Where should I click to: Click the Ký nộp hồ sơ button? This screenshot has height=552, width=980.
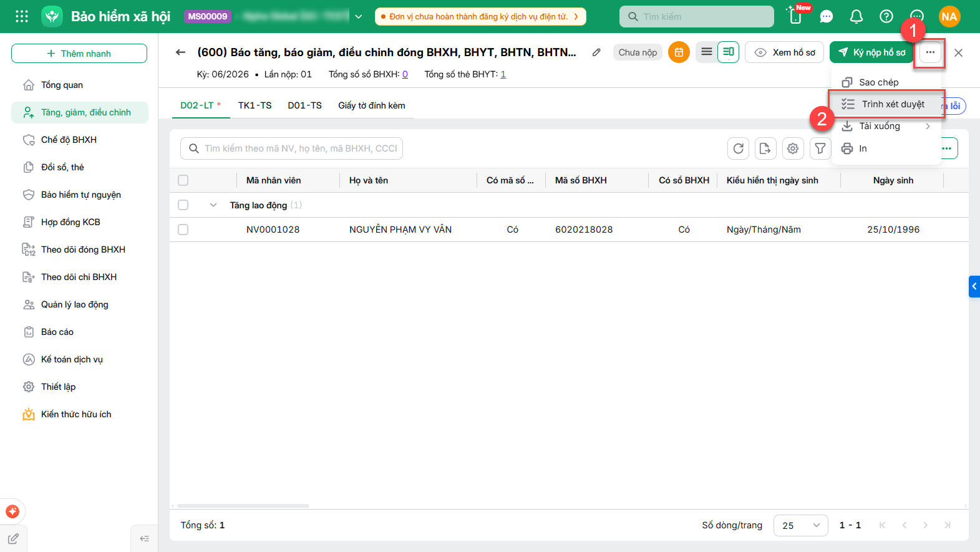pos(871,52)
